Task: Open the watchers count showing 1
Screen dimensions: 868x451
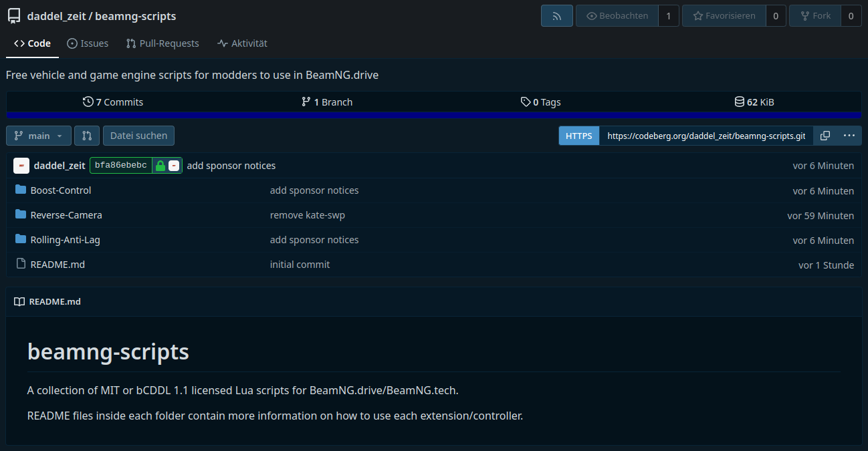Action: click(x=668, y=15)
